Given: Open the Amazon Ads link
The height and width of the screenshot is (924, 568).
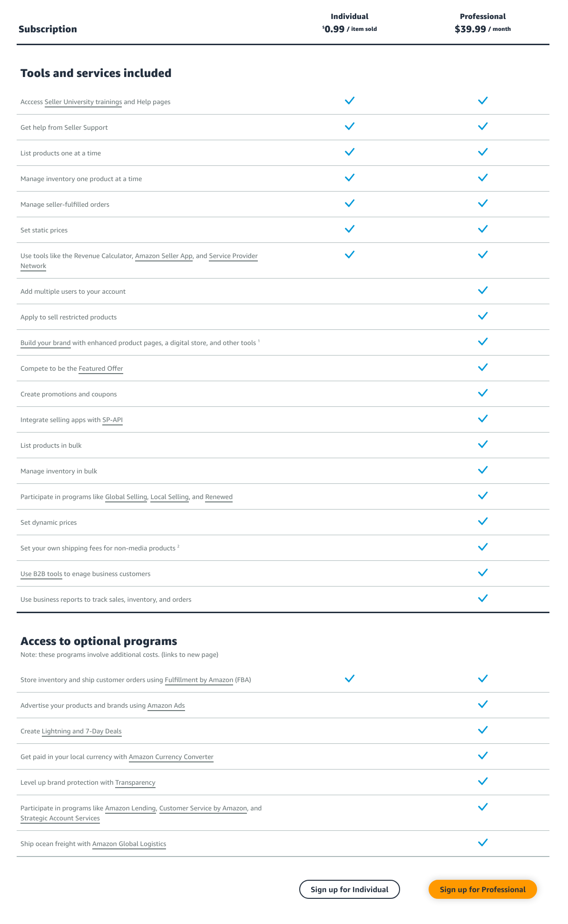Looking at the screenshot, I should coord(166,705).
